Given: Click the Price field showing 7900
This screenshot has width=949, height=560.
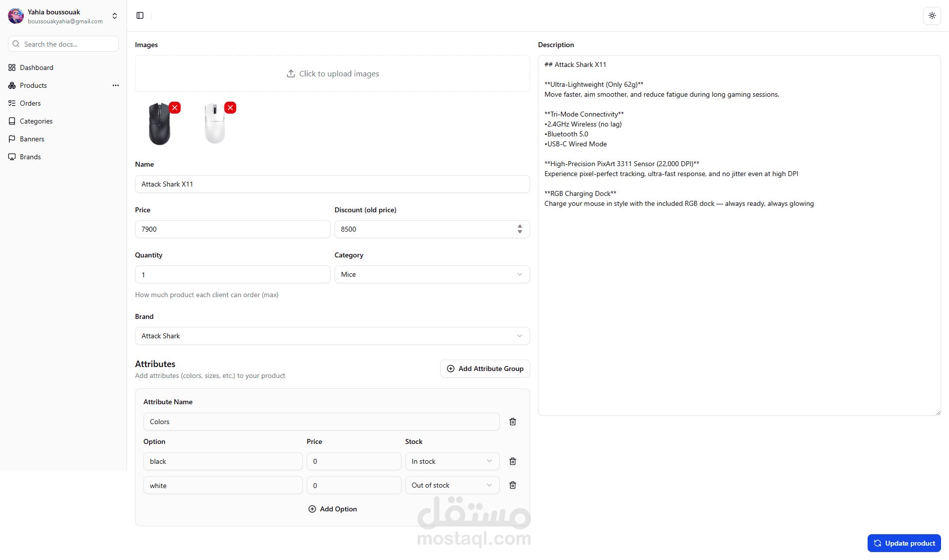Looking at the screenshot, I should pos(232,229).
